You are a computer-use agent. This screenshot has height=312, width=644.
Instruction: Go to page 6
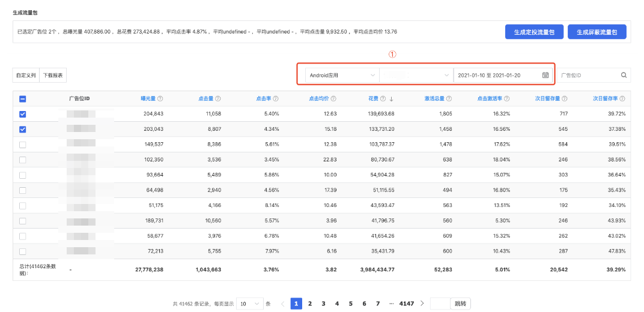coord(364,304)
